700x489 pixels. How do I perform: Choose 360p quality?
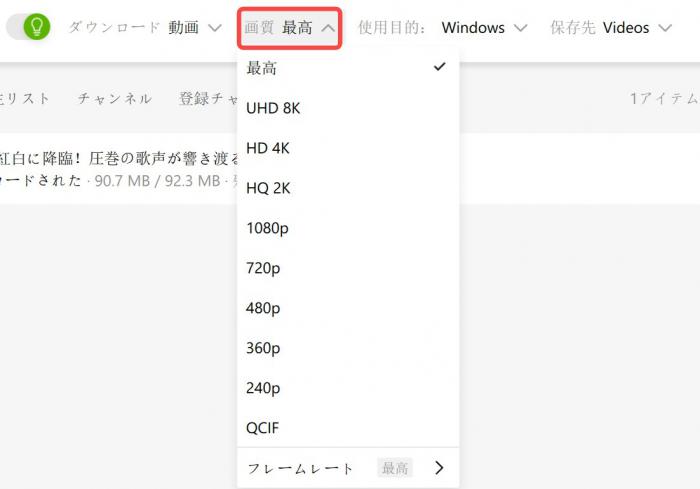[348, 348]
